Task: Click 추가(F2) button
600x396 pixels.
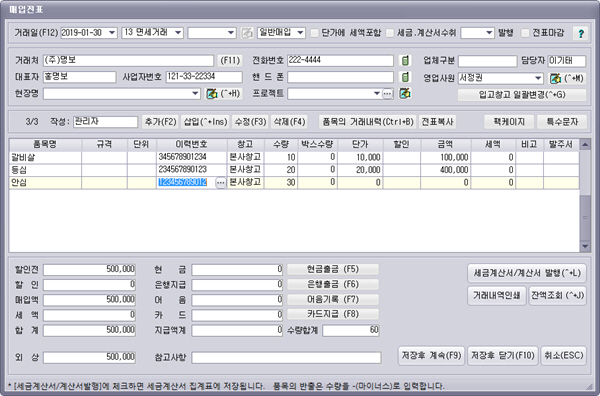Action: [160, 122]
